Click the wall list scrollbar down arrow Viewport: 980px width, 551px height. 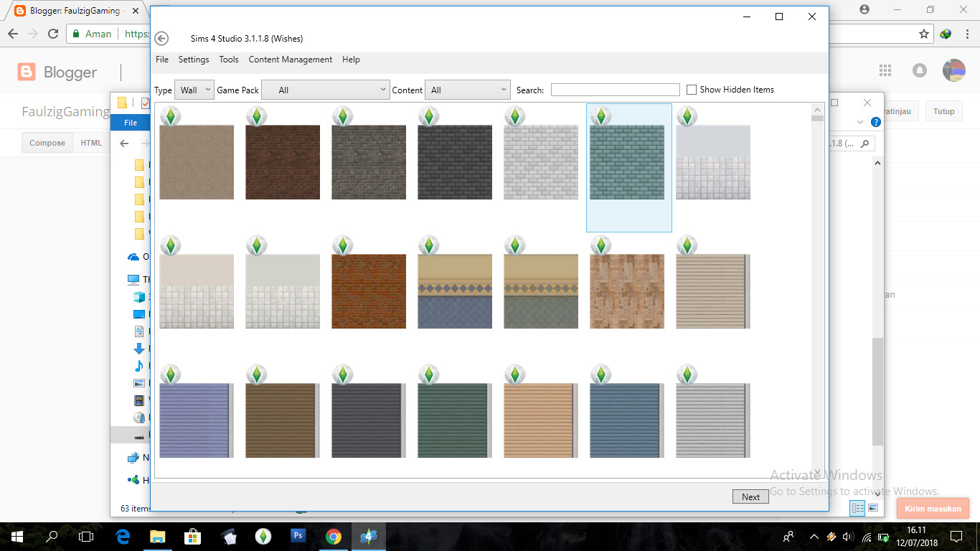click(817, 473)
